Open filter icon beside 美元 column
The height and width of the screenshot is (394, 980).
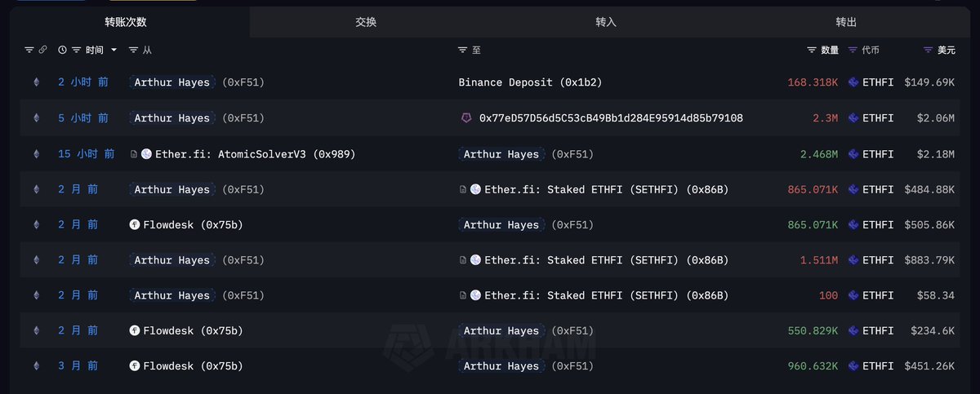coord(928,51)
